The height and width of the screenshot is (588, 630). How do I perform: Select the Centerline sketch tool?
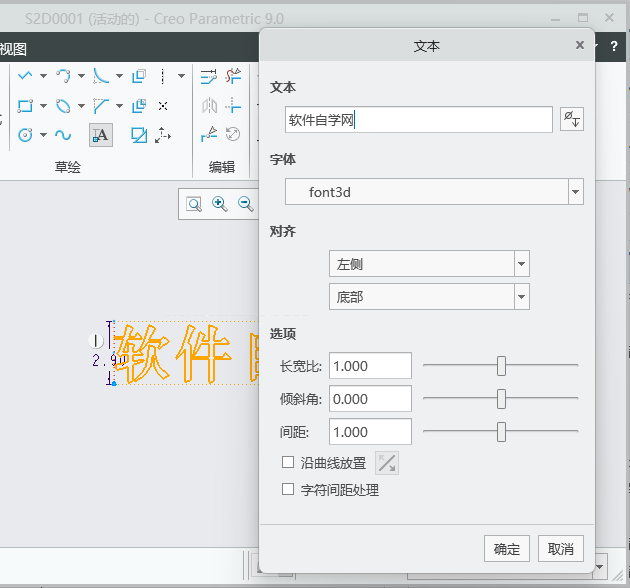coord(163,76)
